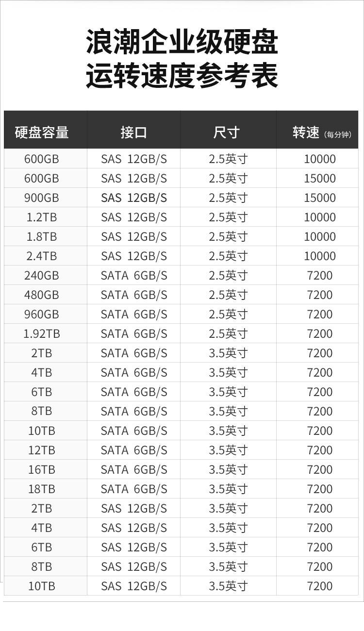This screenshot has height=631, width=364.
Task: Select the 3.5英寸 size in the 18TB row
Action: pyautogui.click(x=228, y=489)
